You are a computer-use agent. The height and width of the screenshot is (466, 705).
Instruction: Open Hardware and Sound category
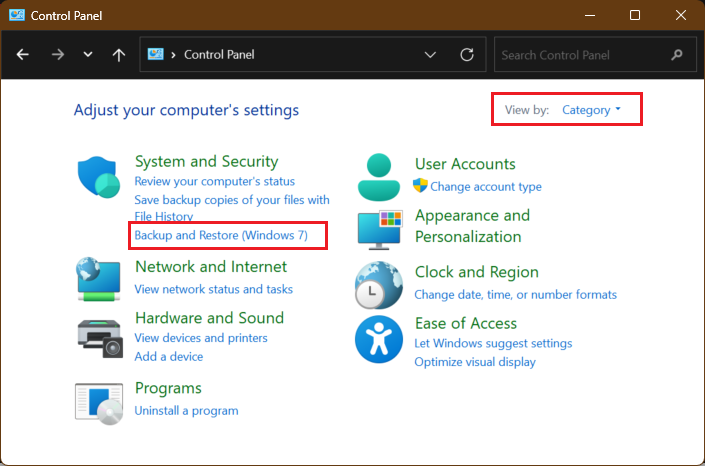point(210,318)
